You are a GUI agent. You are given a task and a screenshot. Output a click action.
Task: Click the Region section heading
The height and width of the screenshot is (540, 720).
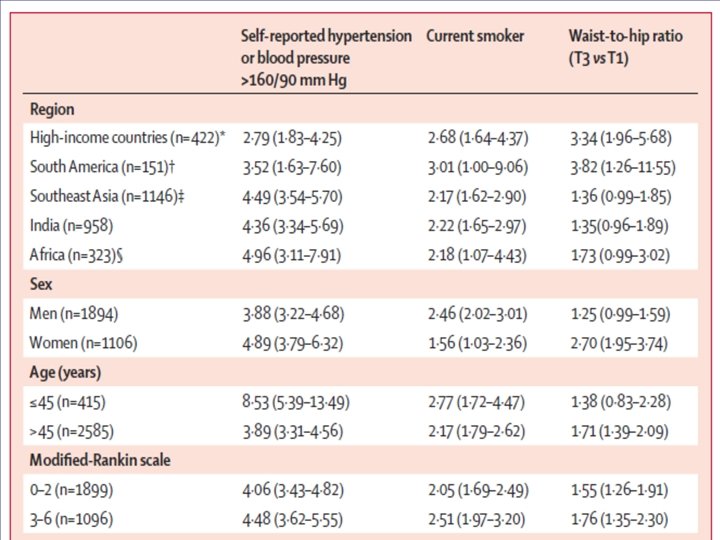52,109
